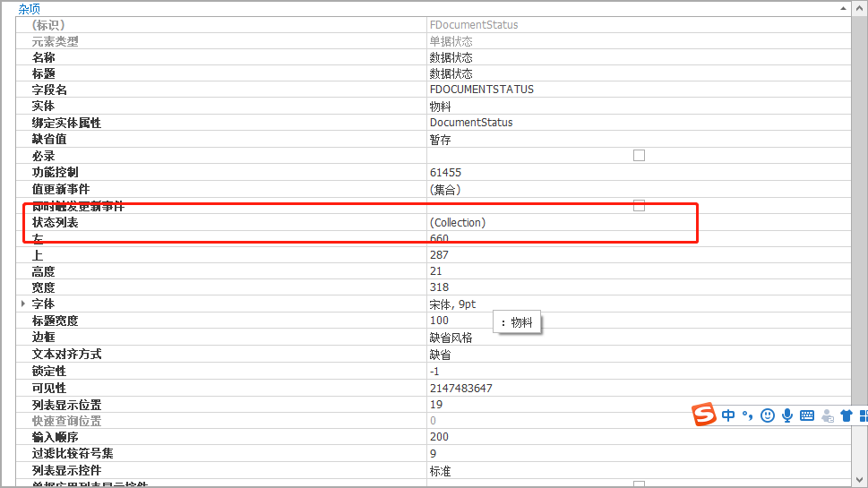Select the 绑定实体属性 property label
Image resolution: width=868 pixels, height=488 pixels.
(66, 123)
